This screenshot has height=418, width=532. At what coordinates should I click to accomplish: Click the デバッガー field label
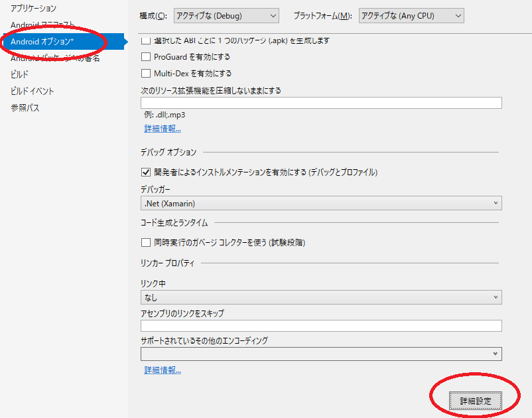coord(155,189)
